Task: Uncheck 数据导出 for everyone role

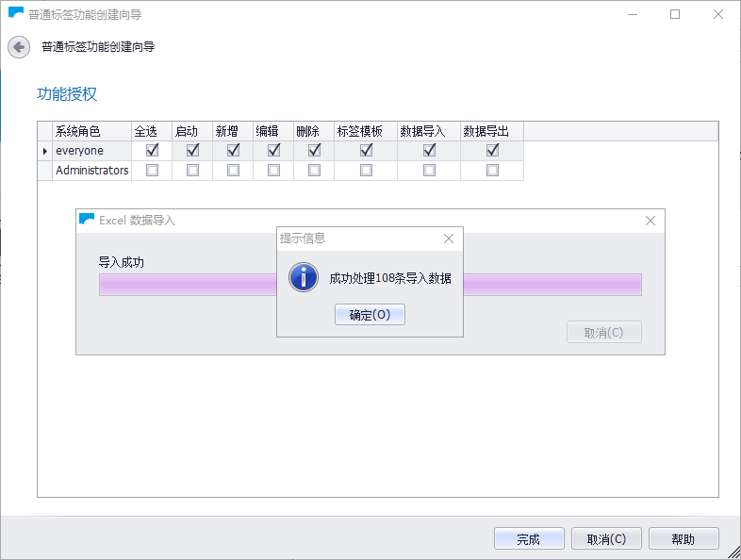Action: (x=492, y=151)
